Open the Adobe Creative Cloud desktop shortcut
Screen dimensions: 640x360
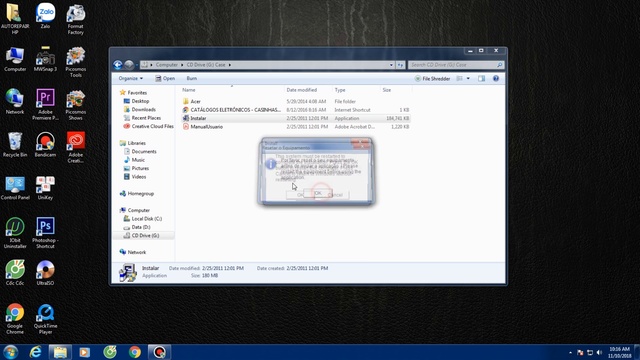coord(76,147)
